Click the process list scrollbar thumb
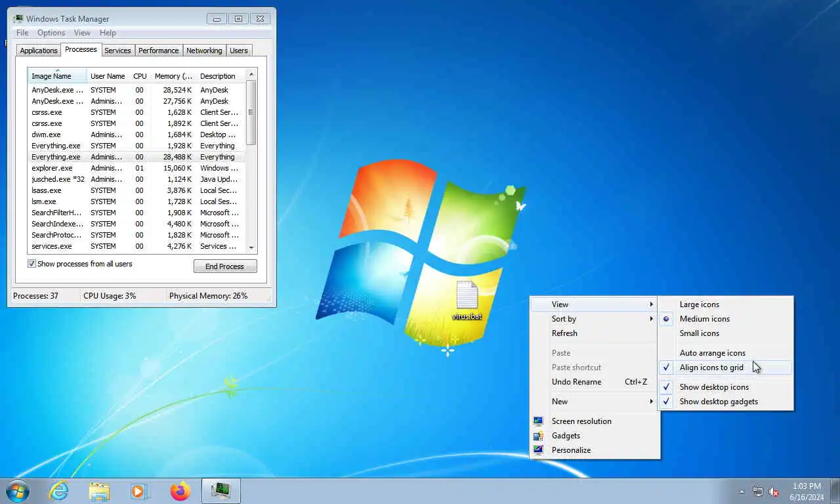Screen dimensions: 840x504 click(251, 112)
